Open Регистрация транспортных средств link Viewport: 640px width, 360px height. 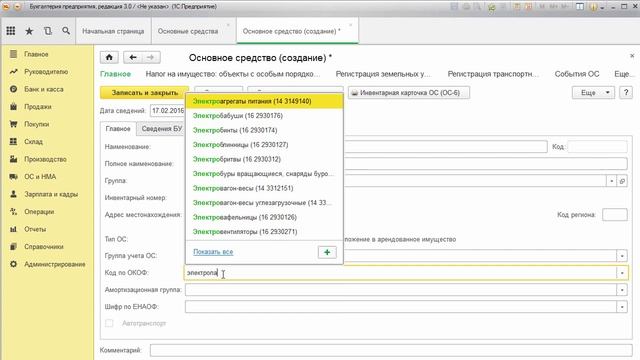(x=493, y=74)
